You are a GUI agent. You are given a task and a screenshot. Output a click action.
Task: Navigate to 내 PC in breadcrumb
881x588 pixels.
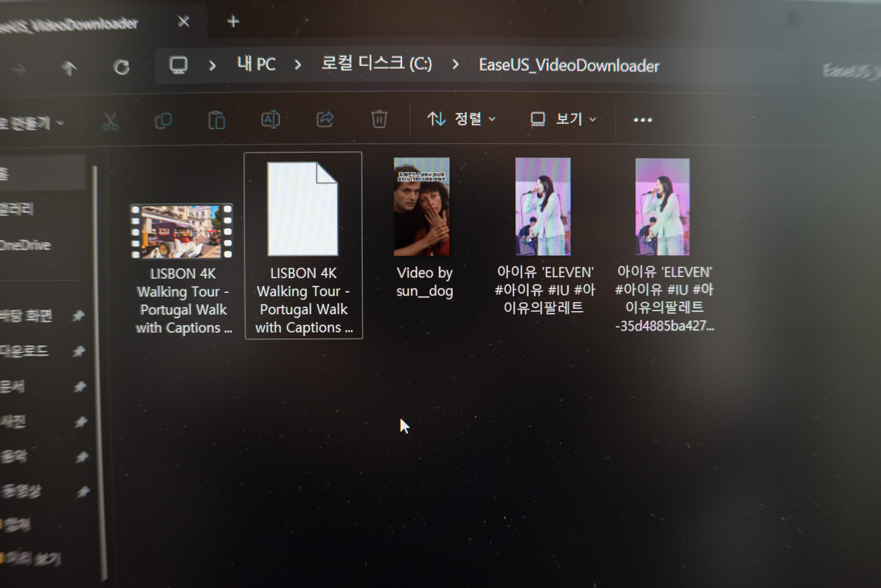coord(256,64)
